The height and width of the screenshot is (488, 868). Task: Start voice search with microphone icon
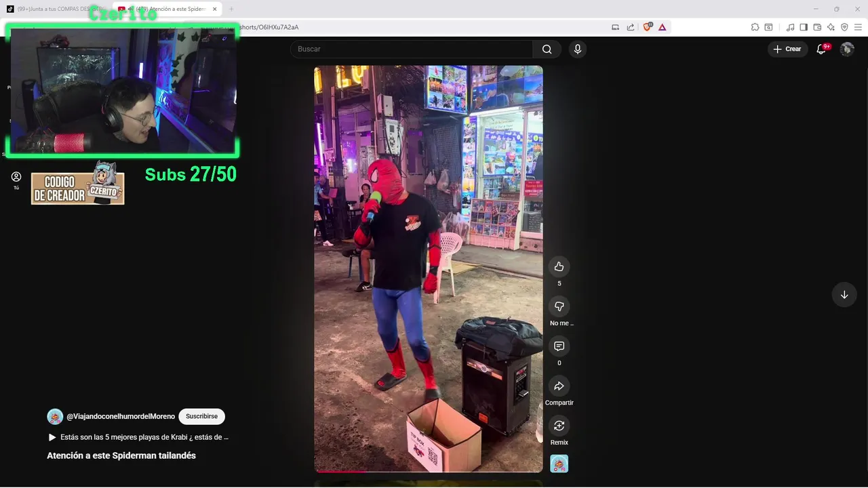tap(578, 49)
